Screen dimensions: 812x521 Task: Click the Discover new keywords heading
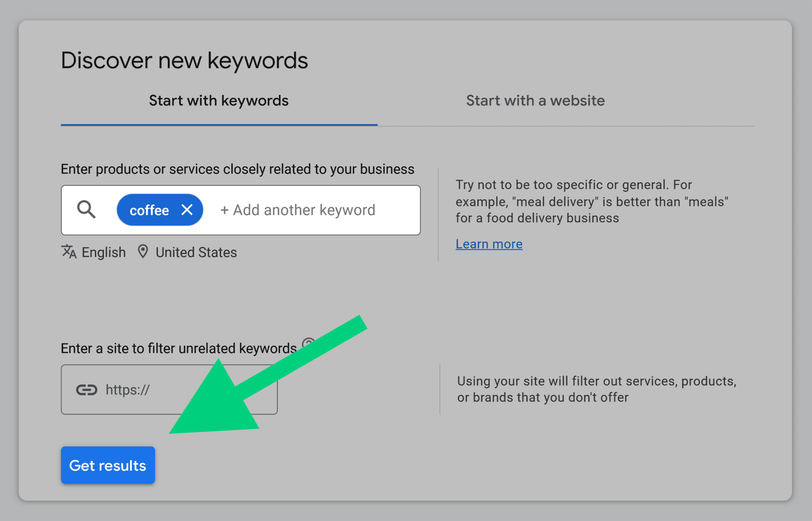[185, 60]
